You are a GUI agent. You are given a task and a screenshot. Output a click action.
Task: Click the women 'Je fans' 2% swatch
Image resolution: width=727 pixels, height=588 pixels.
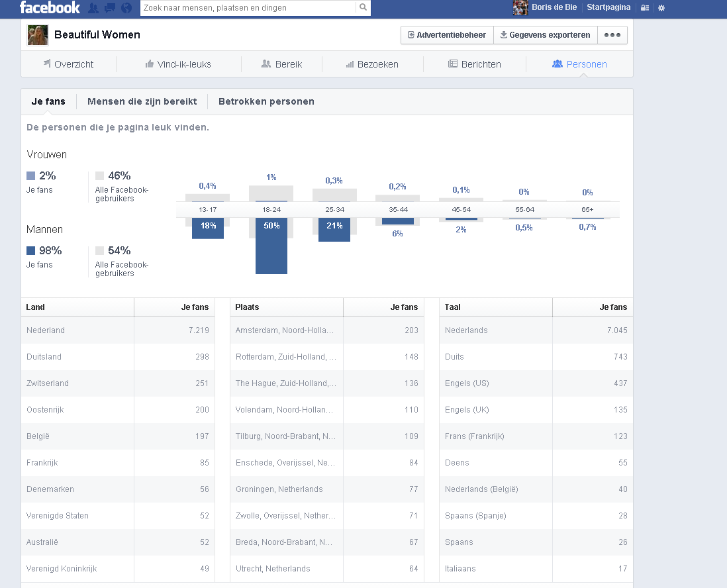pos(31,175)
